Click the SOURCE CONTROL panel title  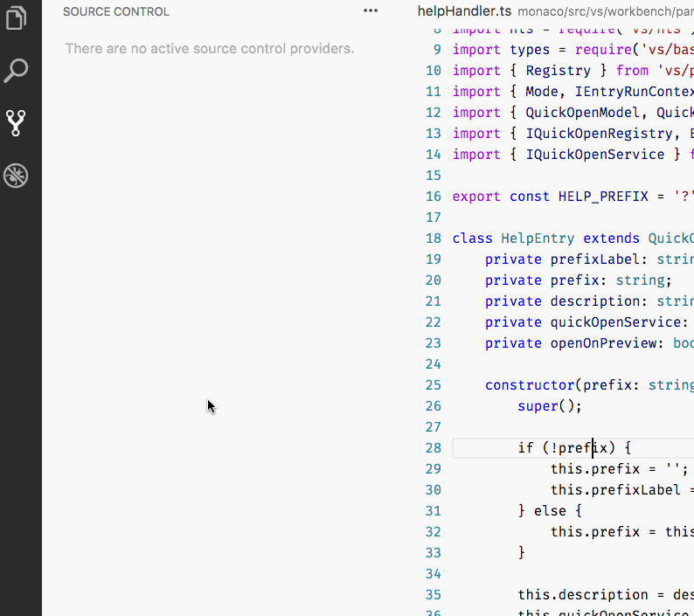(x=116, y=11)
